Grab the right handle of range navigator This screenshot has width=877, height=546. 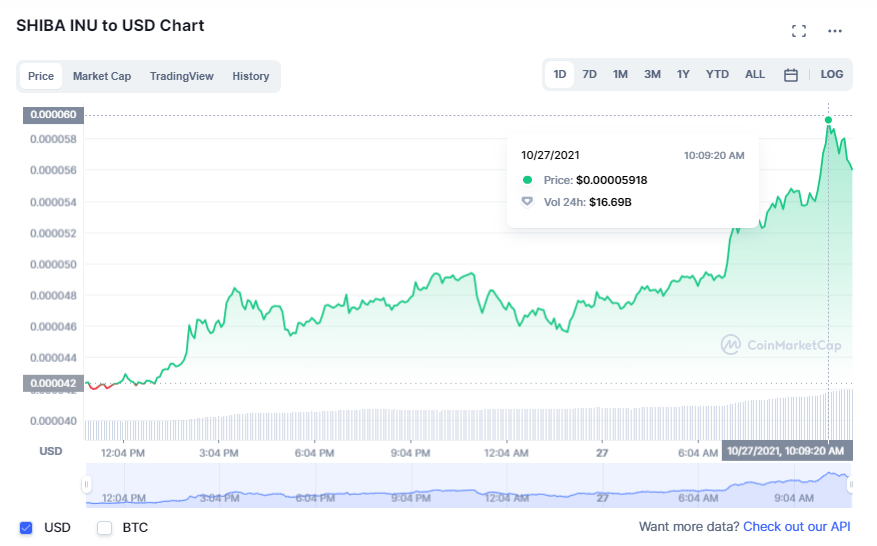coord(851,484)
